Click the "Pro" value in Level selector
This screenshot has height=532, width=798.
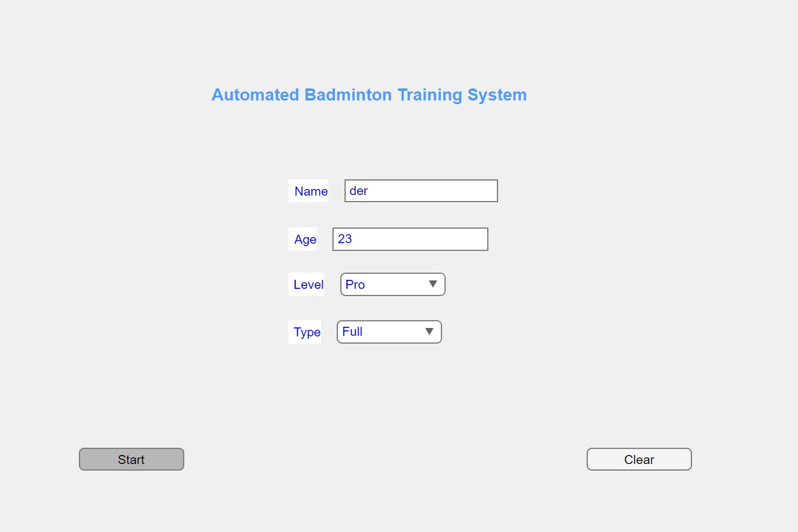pyautogui.click(x=355, y=285)
